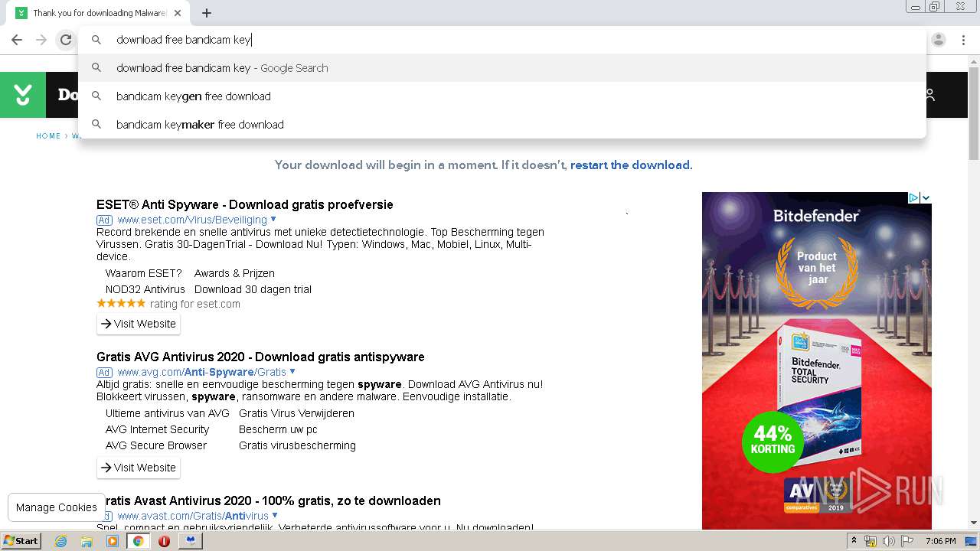Open the site user account icon
The width and height of the screenshot is (980, 551).
pos(930,95)
